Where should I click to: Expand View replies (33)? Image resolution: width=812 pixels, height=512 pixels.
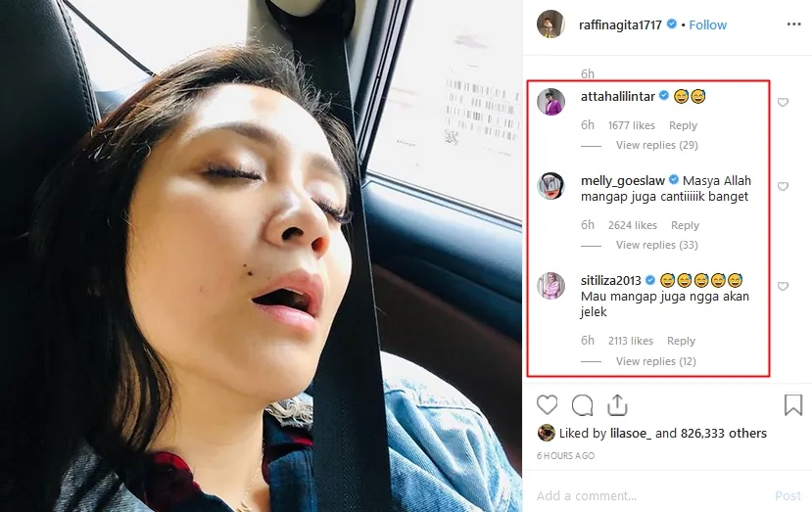point(656,245)
